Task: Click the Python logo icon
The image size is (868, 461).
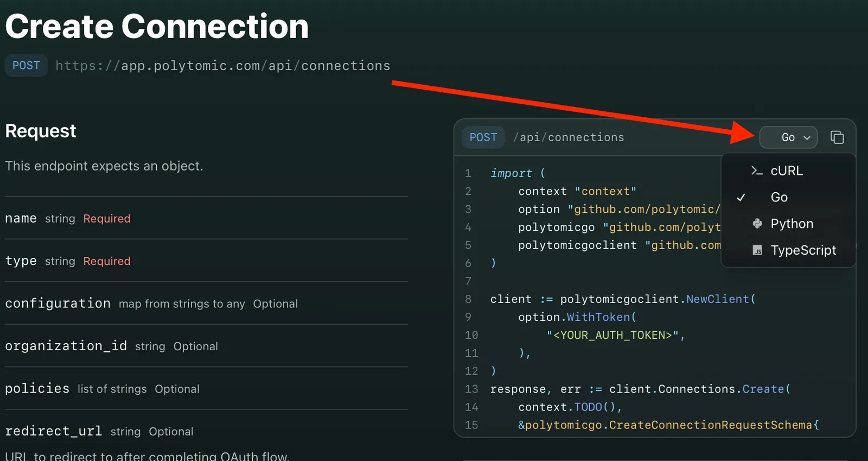Action: point(757,224)
